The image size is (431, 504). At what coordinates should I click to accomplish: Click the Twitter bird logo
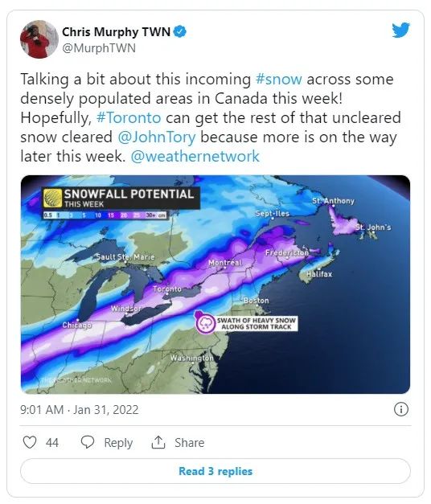[400, 30]
